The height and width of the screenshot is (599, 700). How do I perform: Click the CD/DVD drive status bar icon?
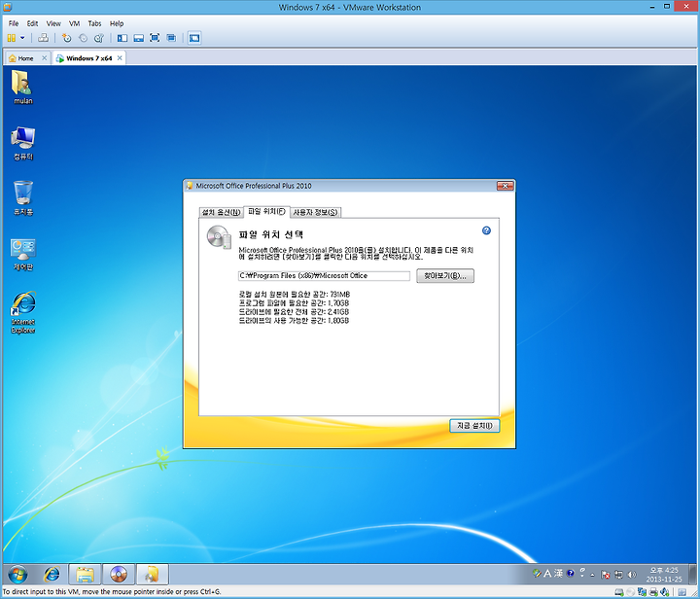point(630,592)
